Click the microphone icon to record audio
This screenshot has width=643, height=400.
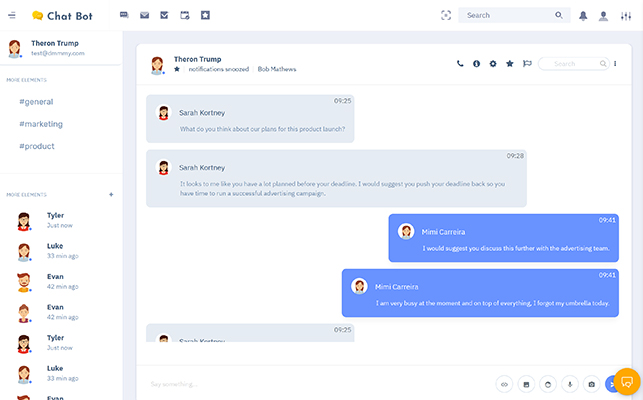point(570,384)
